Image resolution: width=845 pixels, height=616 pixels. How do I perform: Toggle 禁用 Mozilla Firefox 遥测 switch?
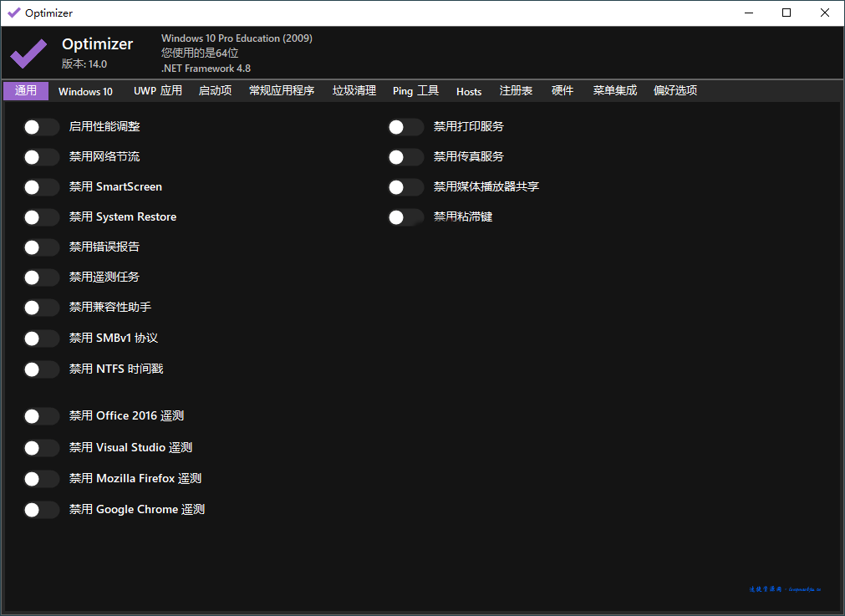[x=42, y=479]
